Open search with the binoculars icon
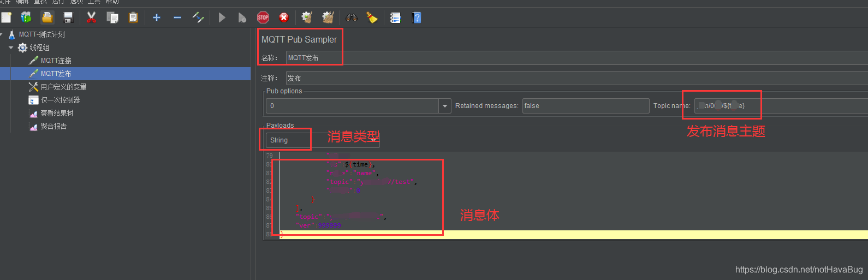 click(x=352, y=17)
